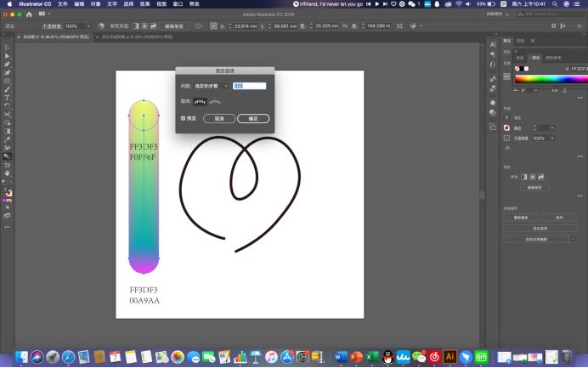
Task: Click the X position field
Action: (x=246, y=26)
